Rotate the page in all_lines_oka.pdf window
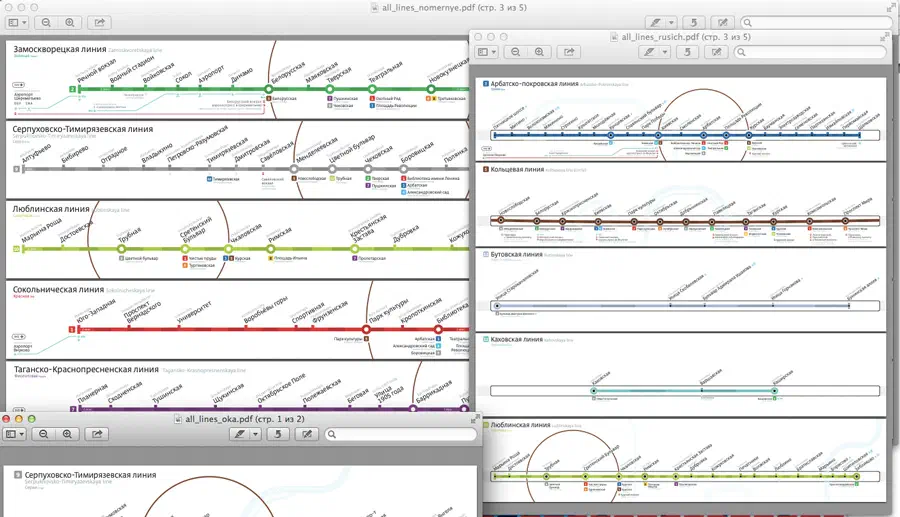 [278, 434]
